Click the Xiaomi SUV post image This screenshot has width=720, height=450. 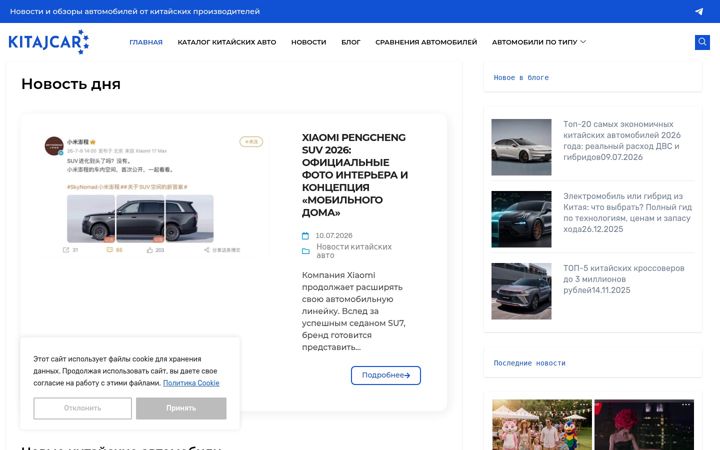154,194
